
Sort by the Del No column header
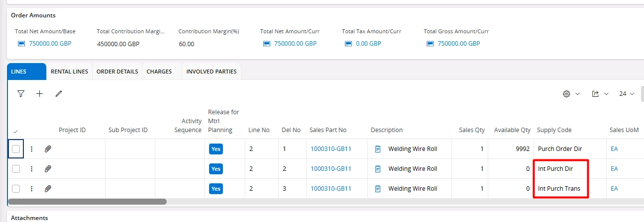point(291,130)
